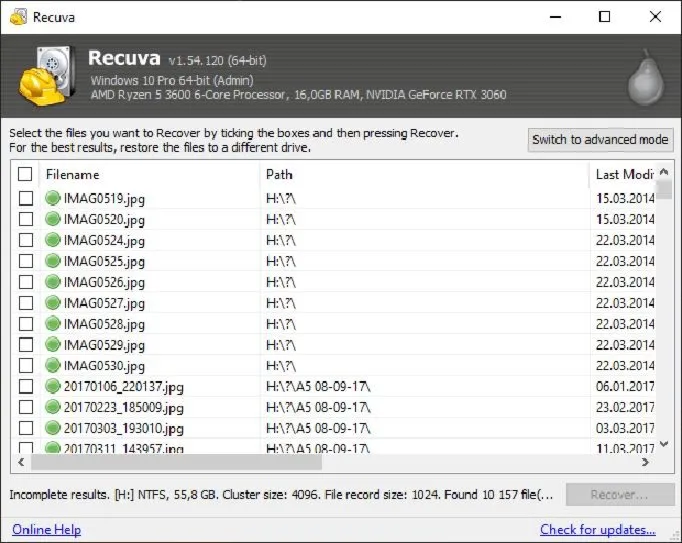Click the scroll up arrow of file list
The width and height of the screenshot is (682, 543).
click(664, 172)
